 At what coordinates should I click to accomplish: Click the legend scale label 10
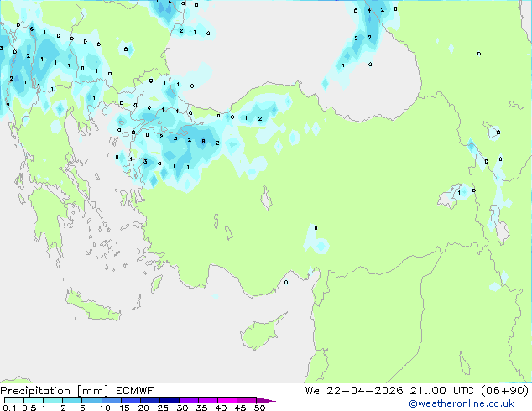pyautogui.click(x=105, y=408)
